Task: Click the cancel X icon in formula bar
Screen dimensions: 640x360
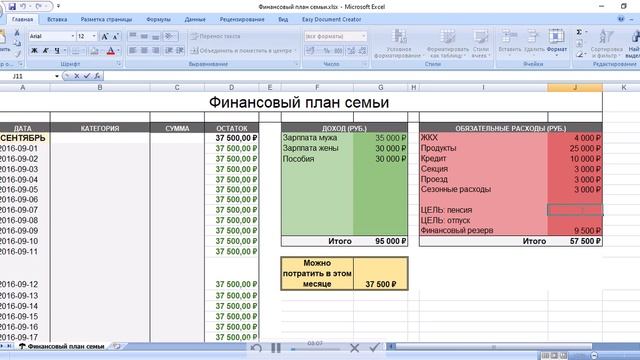Action: (x=76, y=76)
